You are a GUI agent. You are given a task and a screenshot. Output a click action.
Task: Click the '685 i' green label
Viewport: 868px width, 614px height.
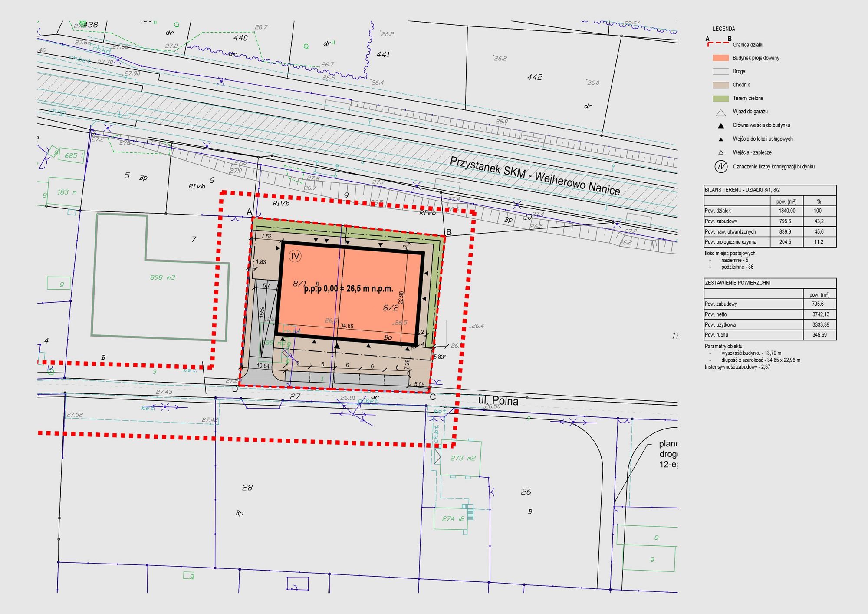[73, 155]
